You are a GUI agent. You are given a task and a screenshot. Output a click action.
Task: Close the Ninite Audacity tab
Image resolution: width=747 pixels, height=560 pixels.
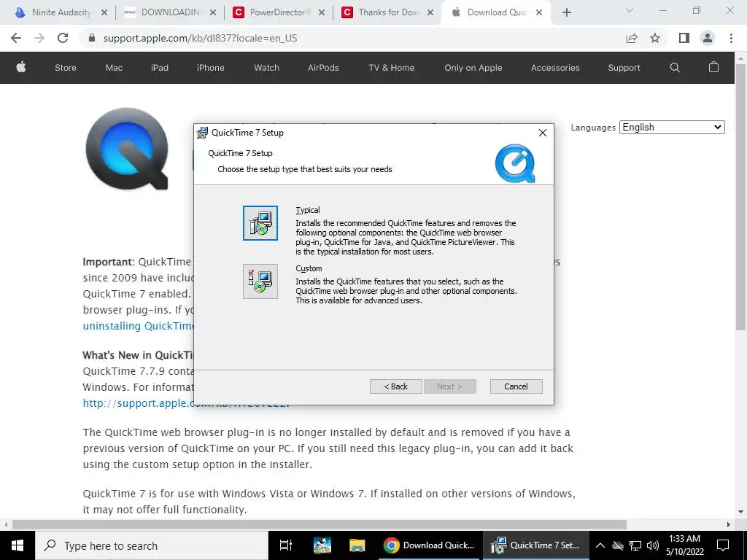point(104,13)
